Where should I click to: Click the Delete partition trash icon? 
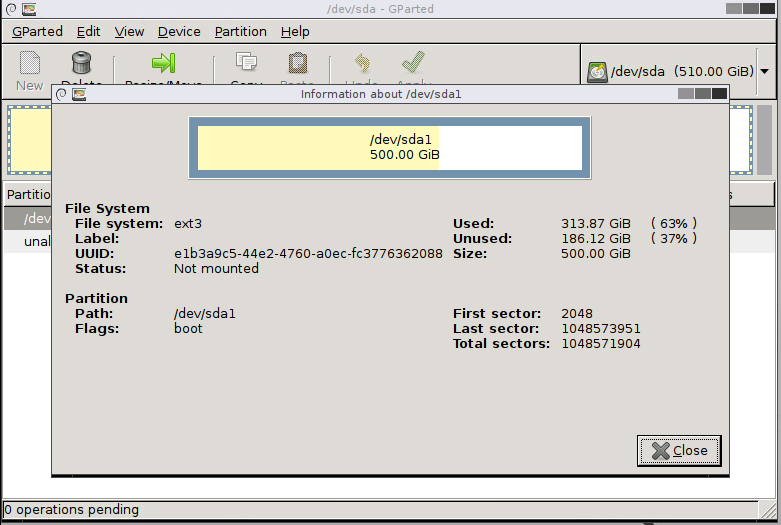coord(82,64)
